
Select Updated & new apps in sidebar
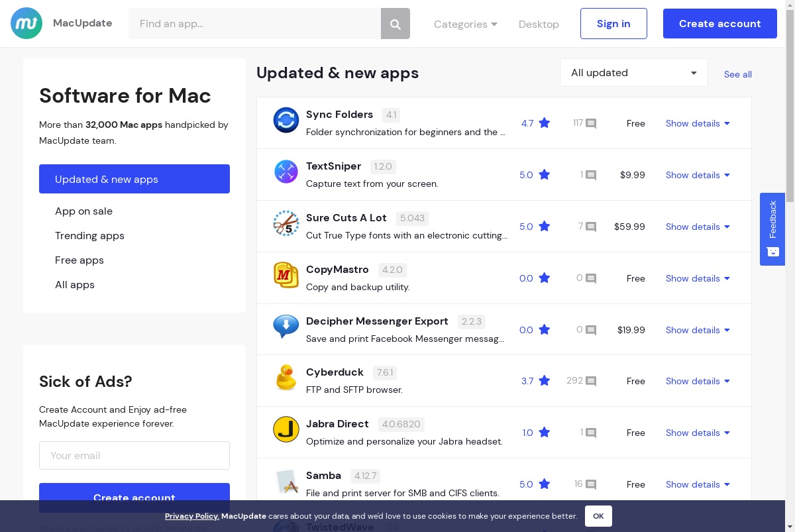point(134,179)
